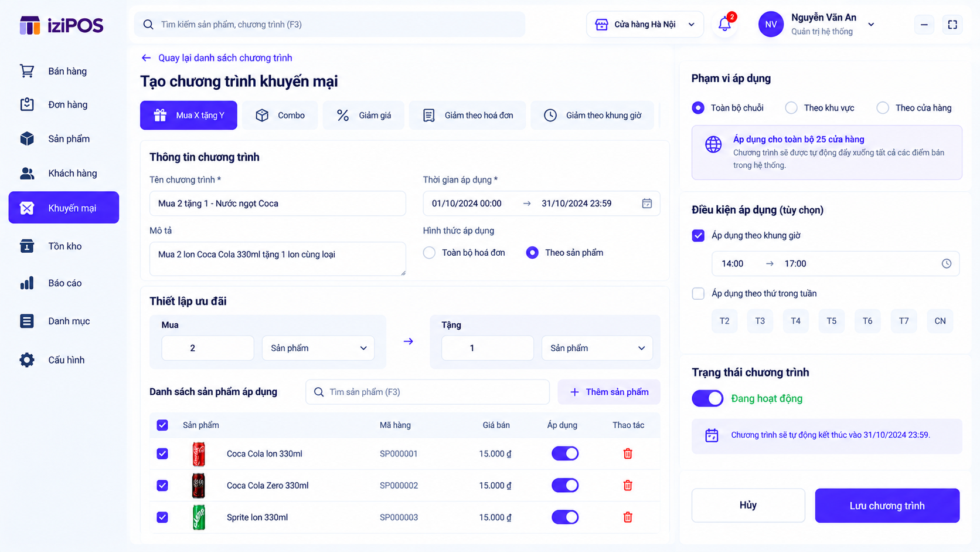Click Thêm sản phẩm button
980x552 pixels.
[x=609, y=392]
